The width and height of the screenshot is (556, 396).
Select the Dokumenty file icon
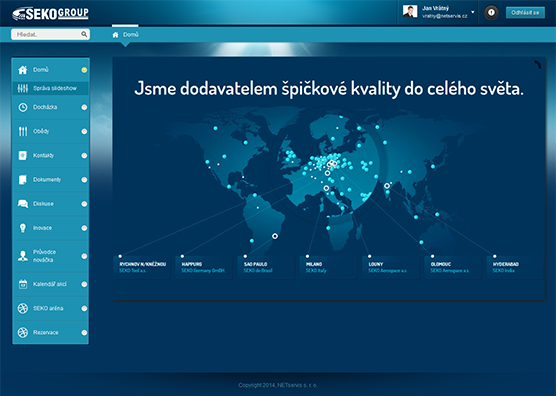(23, 180)
